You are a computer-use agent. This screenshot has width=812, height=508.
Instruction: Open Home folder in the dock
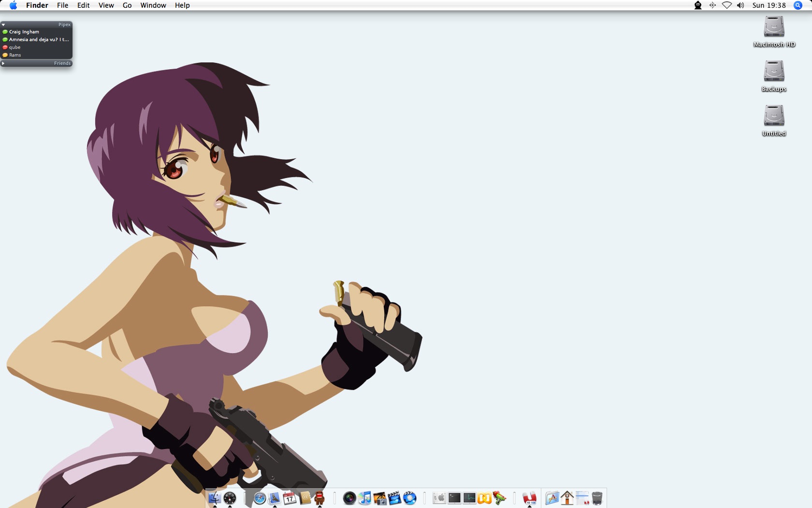point(567,498)
